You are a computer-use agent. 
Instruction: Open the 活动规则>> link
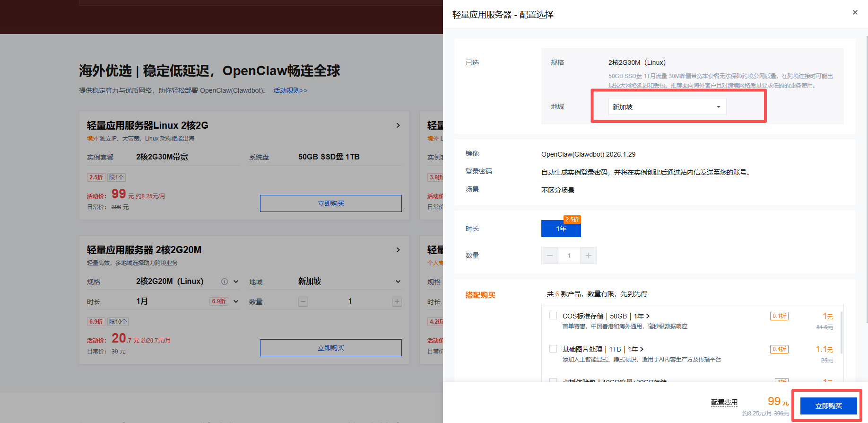click(x=290, y=90)
